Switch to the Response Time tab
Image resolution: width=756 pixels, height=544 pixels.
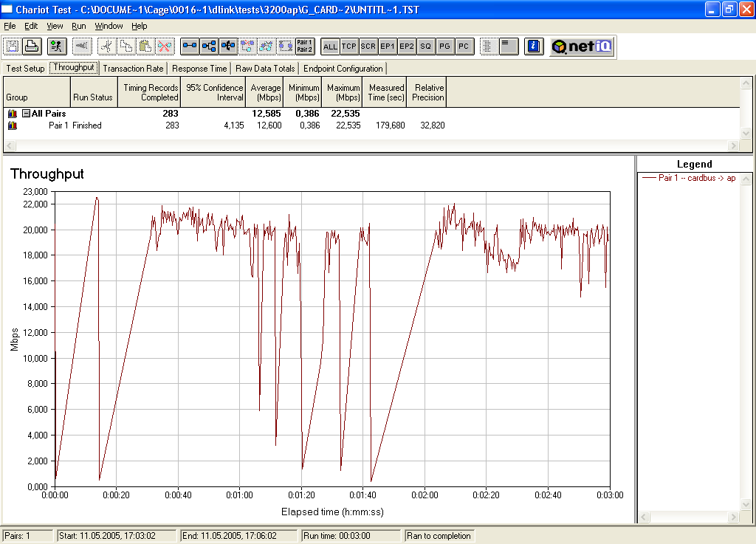[x=199, y=69]
